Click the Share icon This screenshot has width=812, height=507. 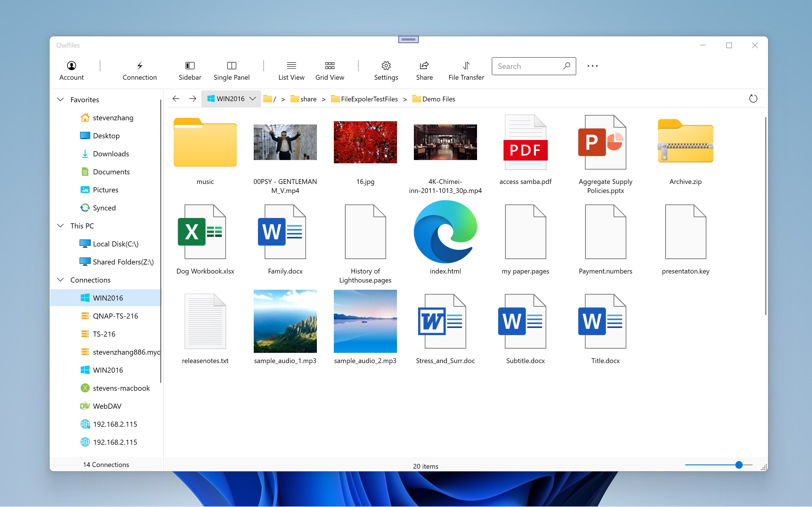point(424,66)
